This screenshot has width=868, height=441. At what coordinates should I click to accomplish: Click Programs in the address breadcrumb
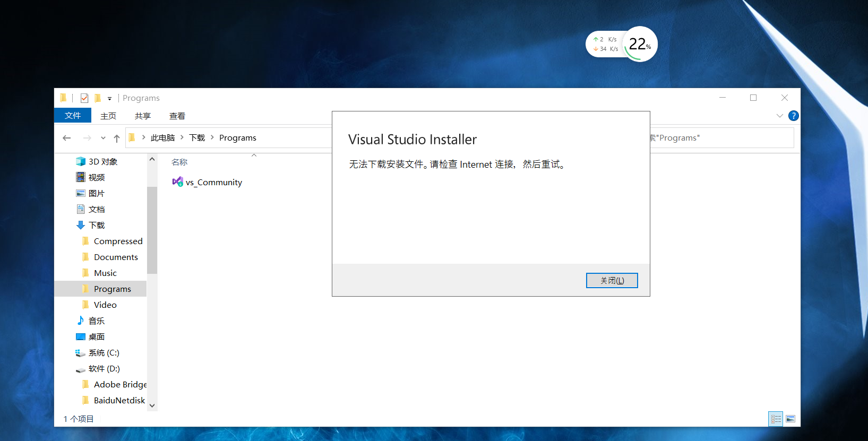[238, 138]
